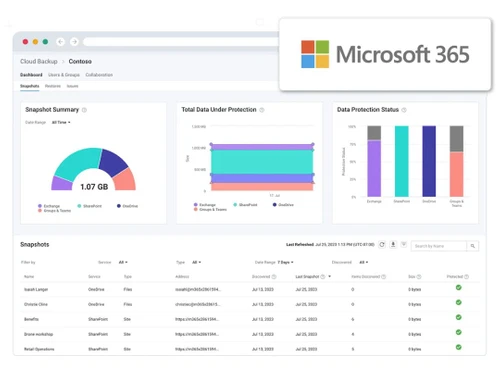Select the Snapshots sub-tab
This screenshot has height=375, width=500.
tap(30, 86)
